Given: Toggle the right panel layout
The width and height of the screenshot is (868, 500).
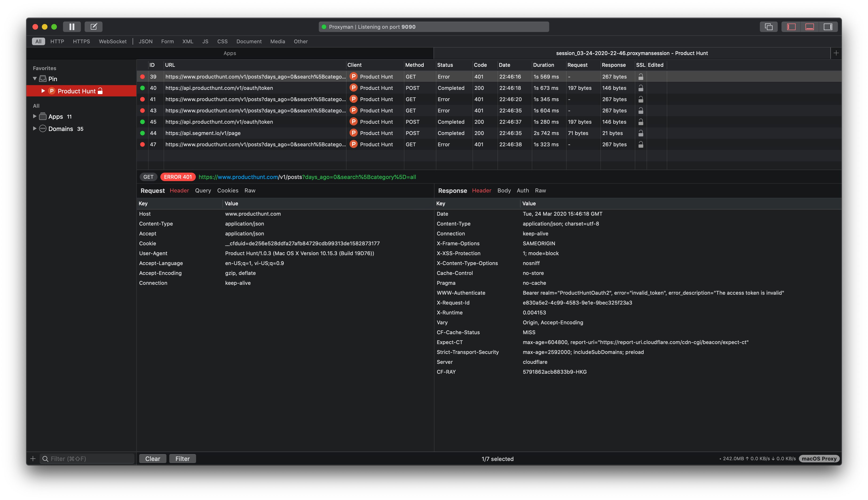Looking at the screenshot, I should pyautogui.click(x=828, y=26).
